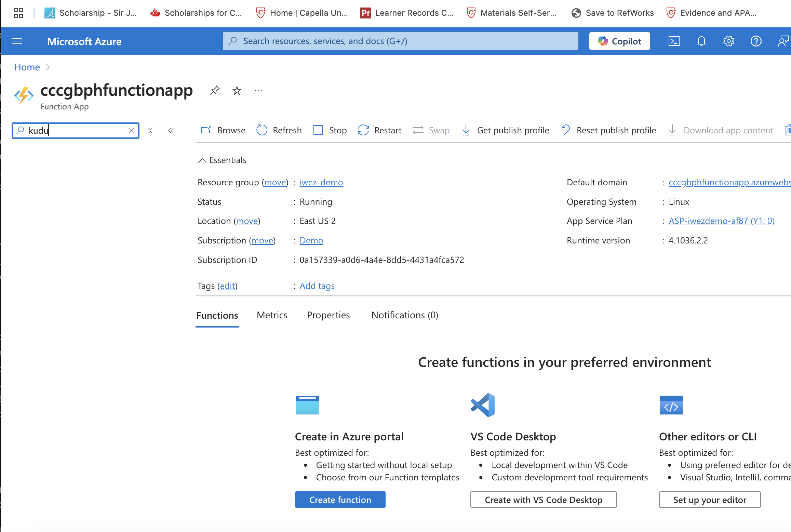This screenshot has width=791, height=532.
Task: Click the Create function button
Action: click(x=340, y=500)
